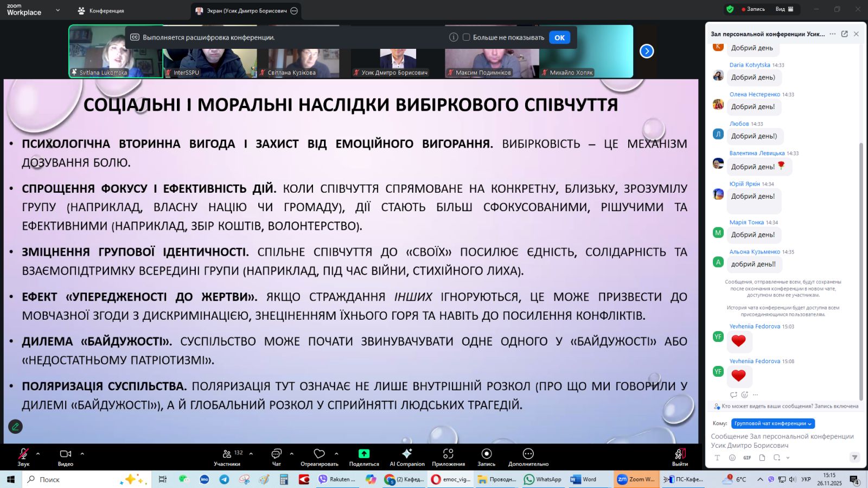Click the Record (Запись) toolbar icon
Viewport: 868px width, 488px height.
coord(486,454)
